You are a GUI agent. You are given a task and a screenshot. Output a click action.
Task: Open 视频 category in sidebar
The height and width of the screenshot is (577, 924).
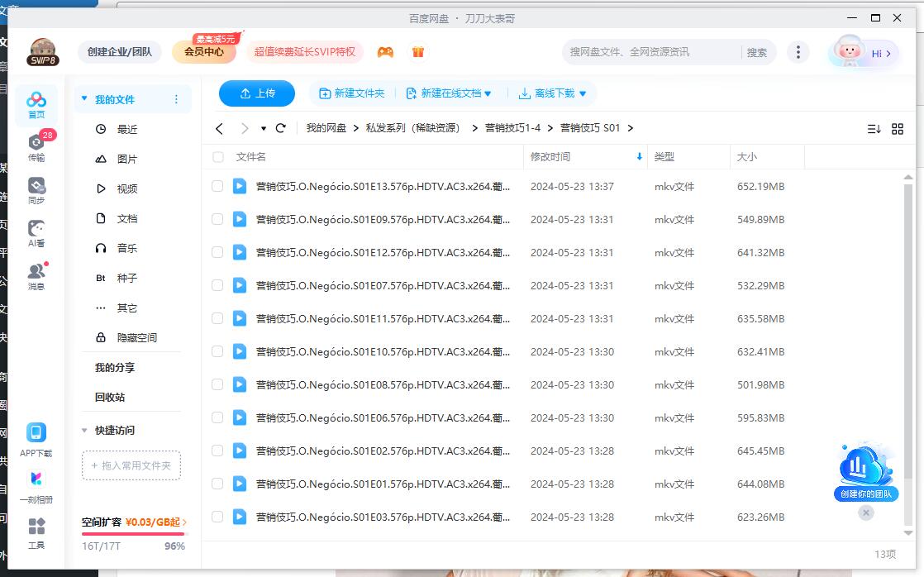[126, 189]
